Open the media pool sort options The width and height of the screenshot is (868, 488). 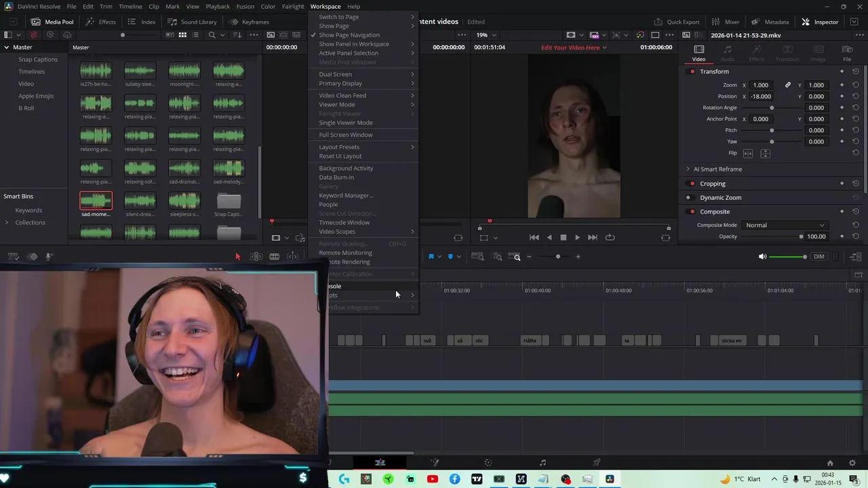coord(237,35)
